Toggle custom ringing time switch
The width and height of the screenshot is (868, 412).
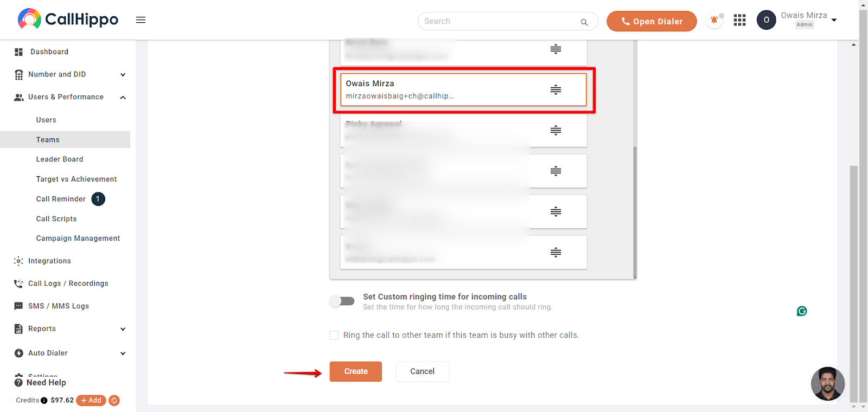point(342,301)
